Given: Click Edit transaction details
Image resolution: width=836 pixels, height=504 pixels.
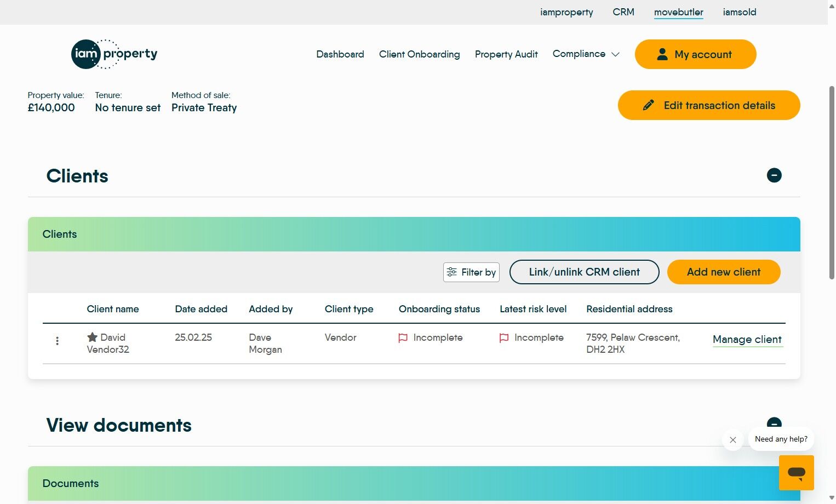Looking at the screenshot, I should tap(709, 105).
